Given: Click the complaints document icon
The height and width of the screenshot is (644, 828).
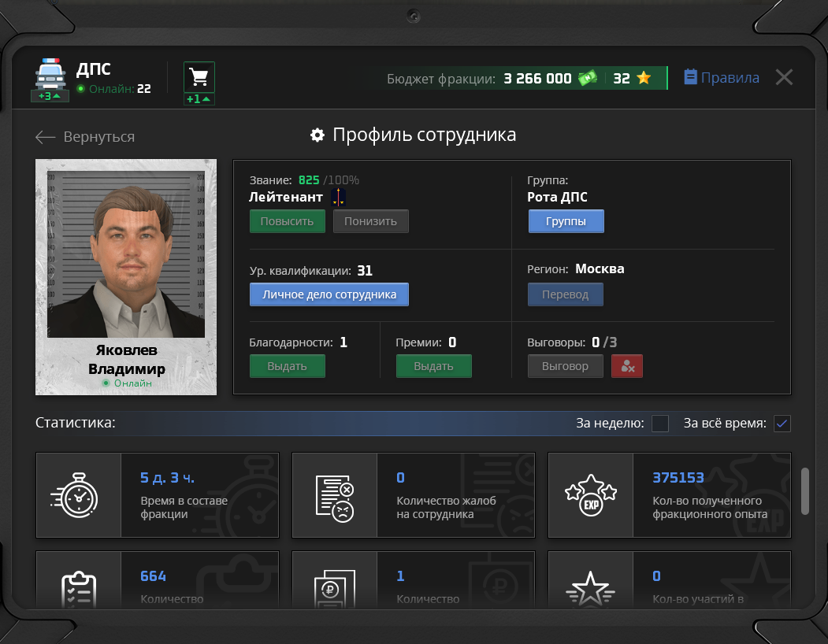Looking at the screenshot, I should coord(335,498).
